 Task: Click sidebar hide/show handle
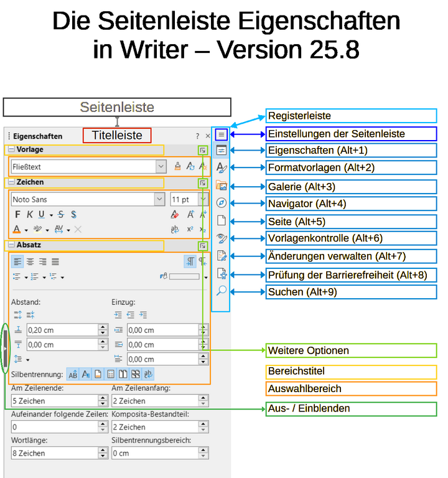(x=5, y=348)
